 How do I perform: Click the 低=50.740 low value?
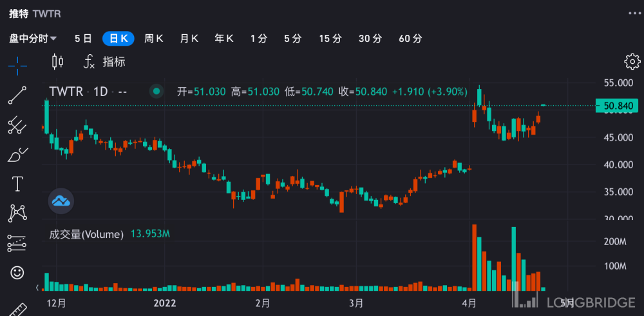(x=309, y=92)
